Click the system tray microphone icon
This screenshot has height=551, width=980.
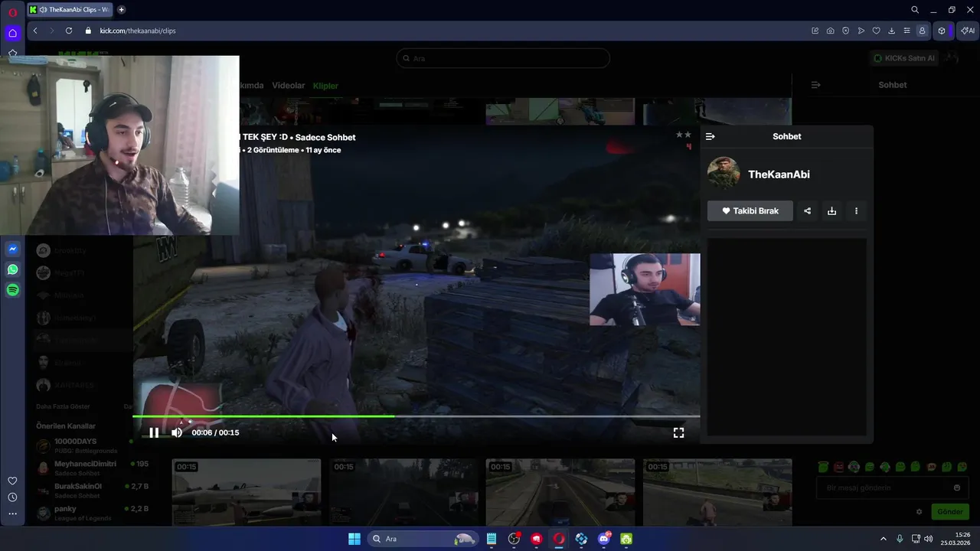pyautogui.click(x=900, y=539)
